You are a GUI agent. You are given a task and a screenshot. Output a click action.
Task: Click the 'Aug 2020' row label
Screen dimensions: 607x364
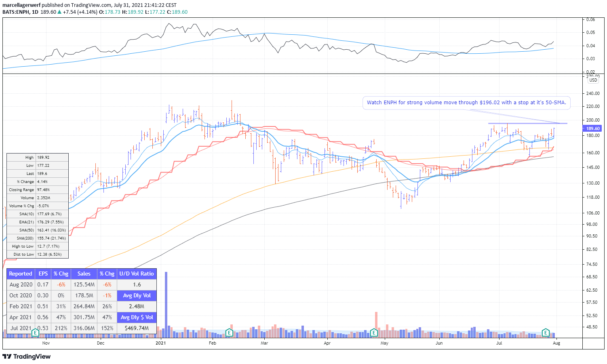[x=21, y=285]
